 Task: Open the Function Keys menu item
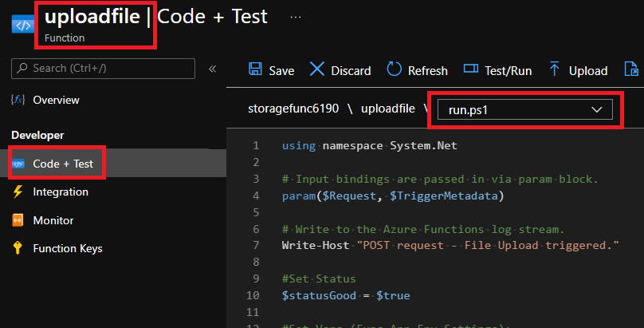(68, 249)
